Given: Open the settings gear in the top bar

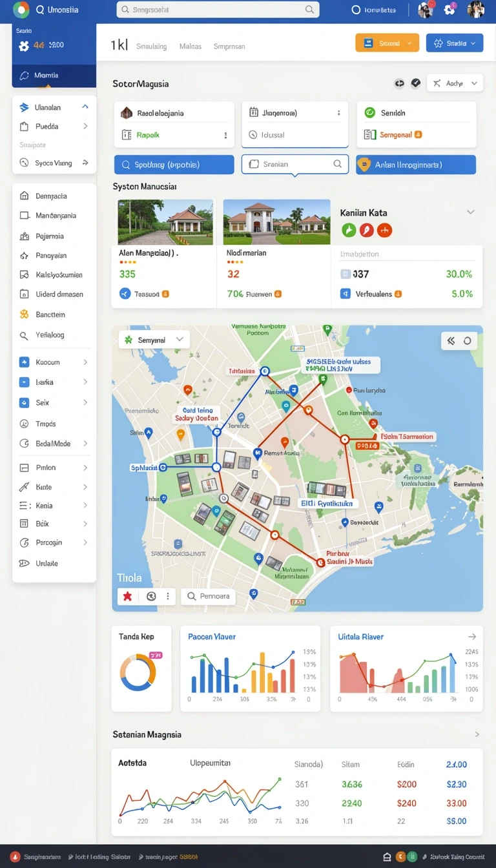Looking at the screenshot, I should click(449, 10).
